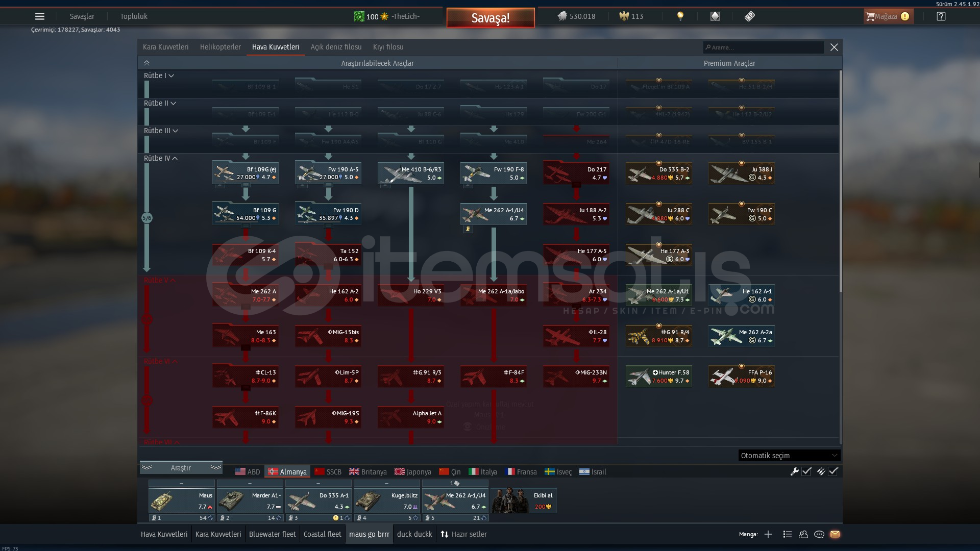
Task: Select ABD nation flag
Action: tap(248, 472)
